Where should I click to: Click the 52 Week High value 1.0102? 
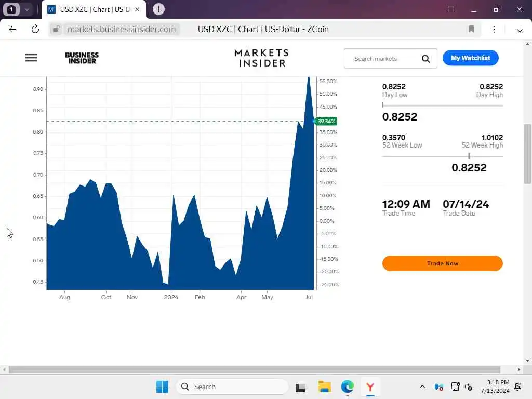tap(492, 137)
